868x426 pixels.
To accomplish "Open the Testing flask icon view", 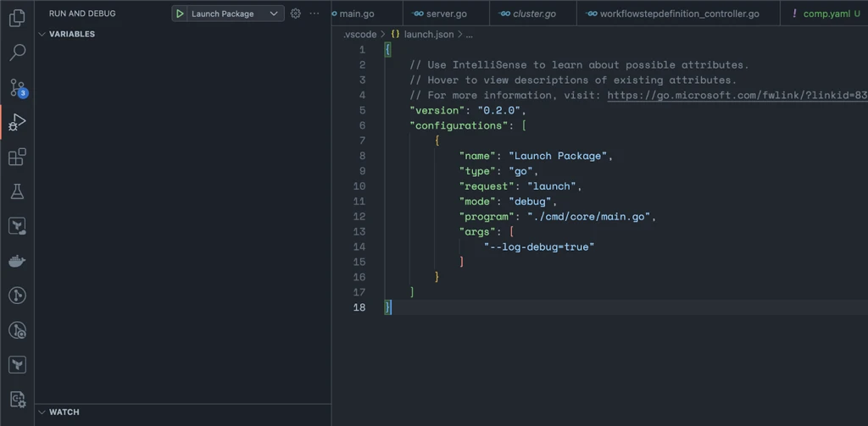I will click(x=17, y=191).
